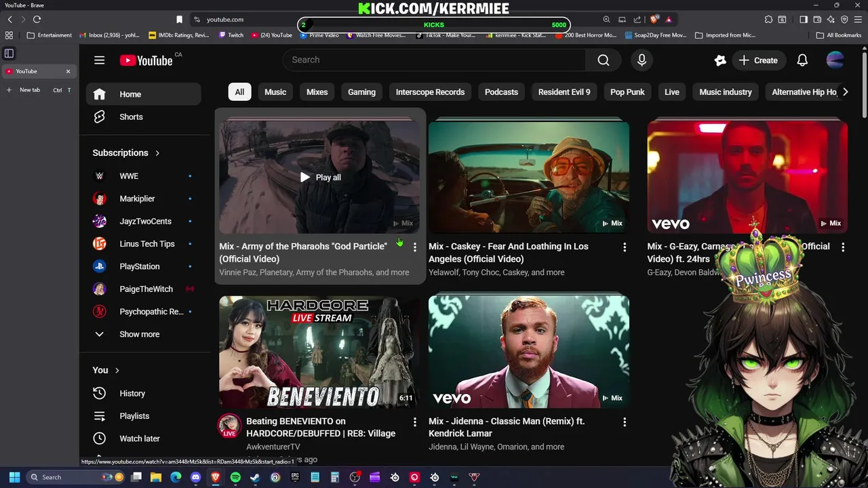Toggle the Brave sidebar panel icon
868x488 pixels.
point(804,20)
